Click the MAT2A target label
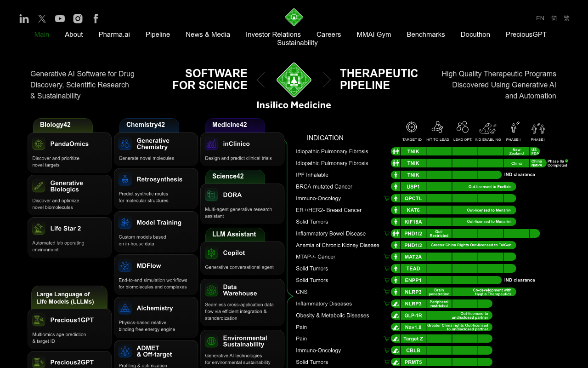Image resolution: width=588 pixels, height=368 pixels. point(413,257)
